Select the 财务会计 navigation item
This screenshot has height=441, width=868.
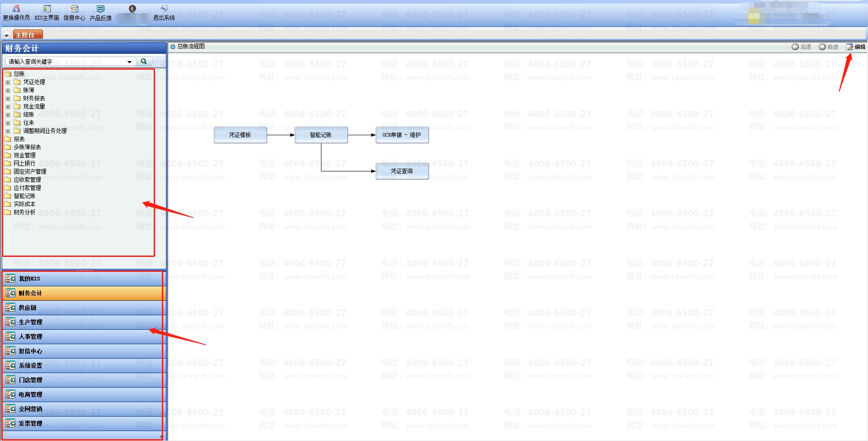(84, 293)
